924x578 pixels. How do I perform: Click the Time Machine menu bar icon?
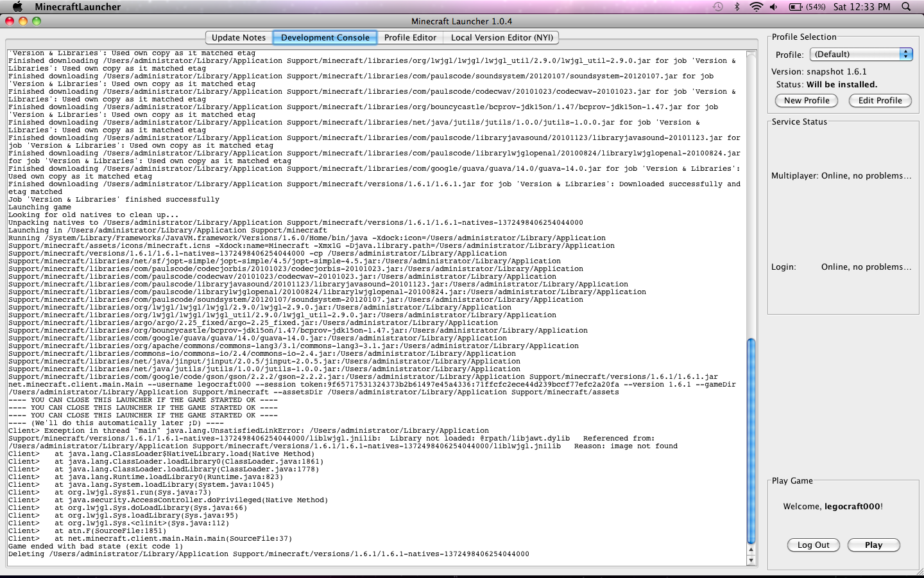718,6
